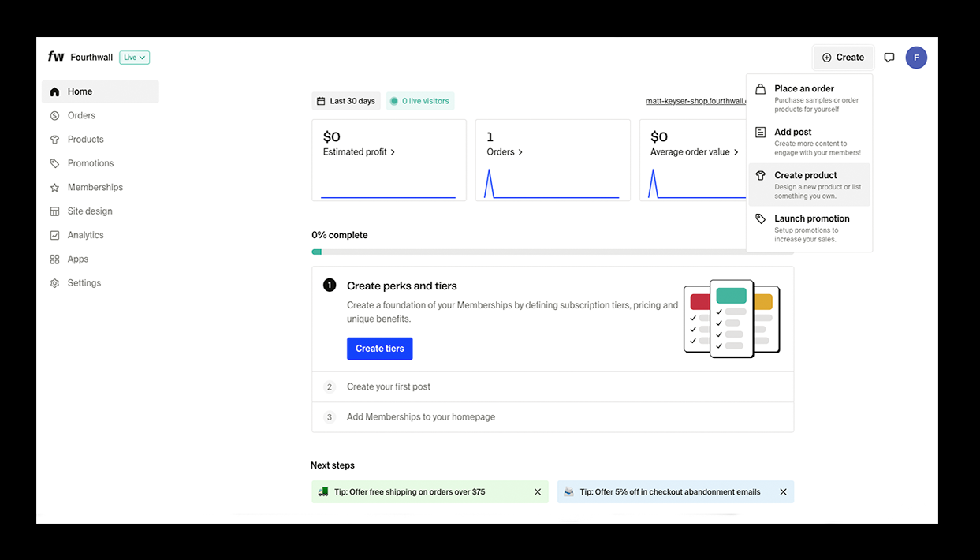Click the Fourthwall logo icon
980x560 pixels.
coord(56,57)
